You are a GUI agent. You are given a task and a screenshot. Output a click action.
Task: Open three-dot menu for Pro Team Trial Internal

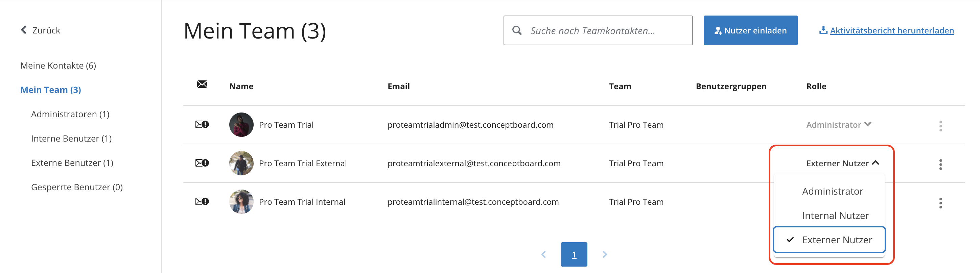click(940, 203)
